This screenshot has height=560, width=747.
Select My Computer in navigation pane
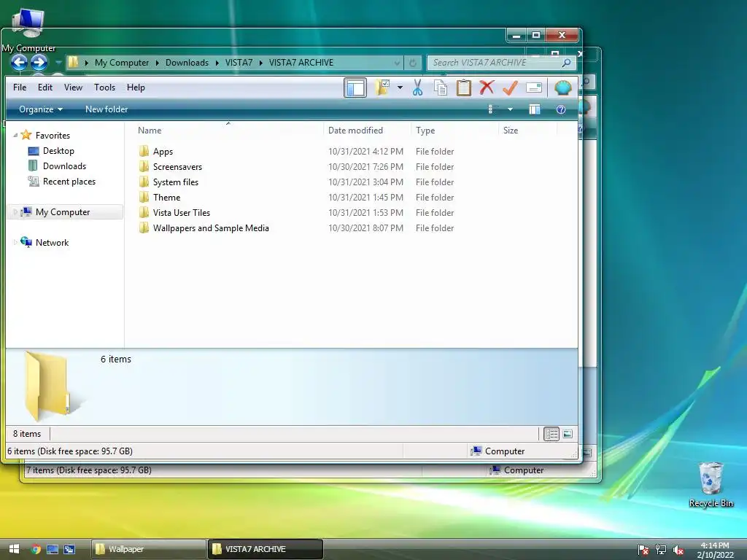63,212
